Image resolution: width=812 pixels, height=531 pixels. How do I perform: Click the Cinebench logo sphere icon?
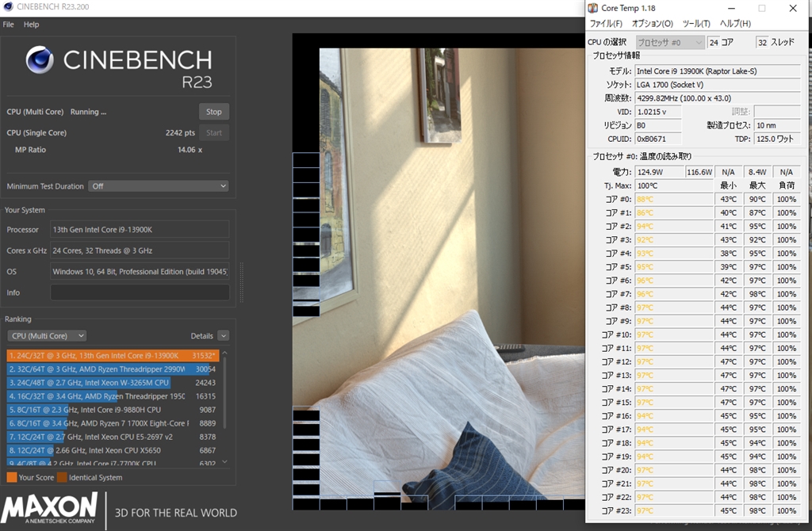click(40, 60)
